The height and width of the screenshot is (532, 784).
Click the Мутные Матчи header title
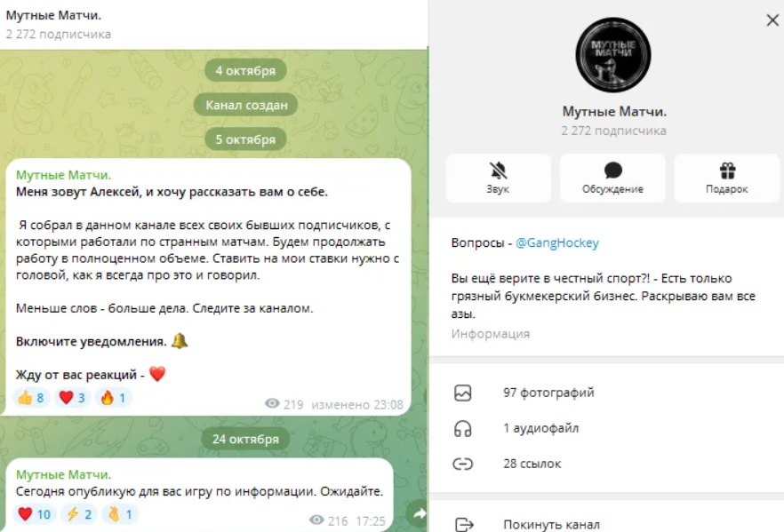tap(53, 15)
